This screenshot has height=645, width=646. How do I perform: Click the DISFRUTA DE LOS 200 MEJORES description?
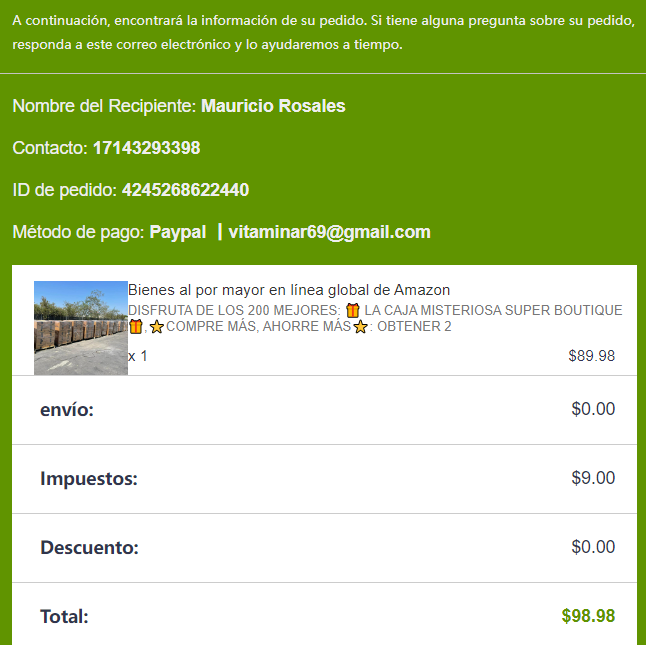click(375, 318)
